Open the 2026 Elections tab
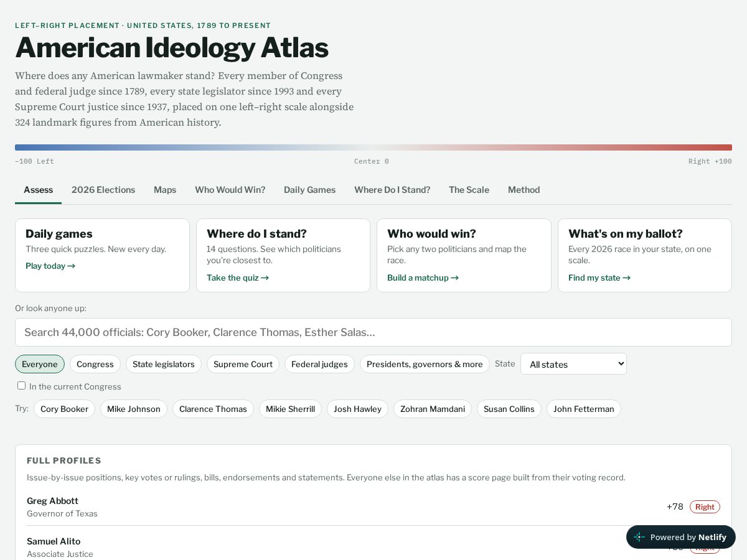This screenshot has width=747, height=560. [x=103, y=190]
